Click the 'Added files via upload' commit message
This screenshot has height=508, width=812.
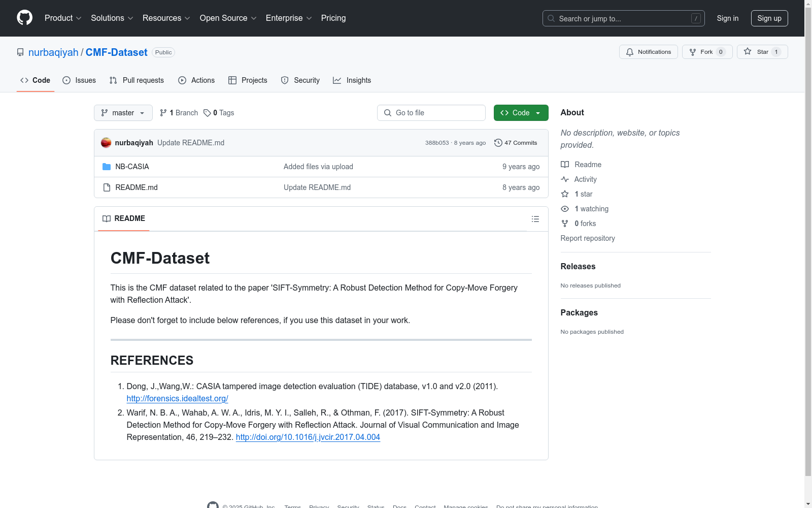[x=318, y=167]
